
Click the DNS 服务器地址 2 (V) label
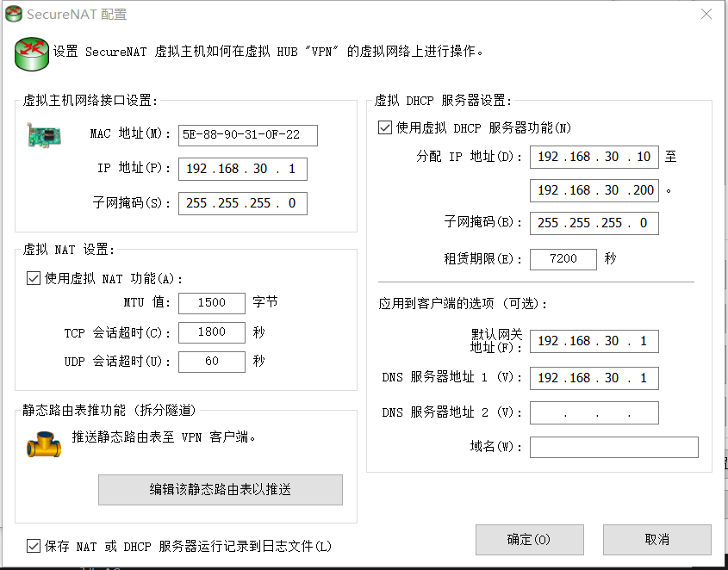coord(452,412)
